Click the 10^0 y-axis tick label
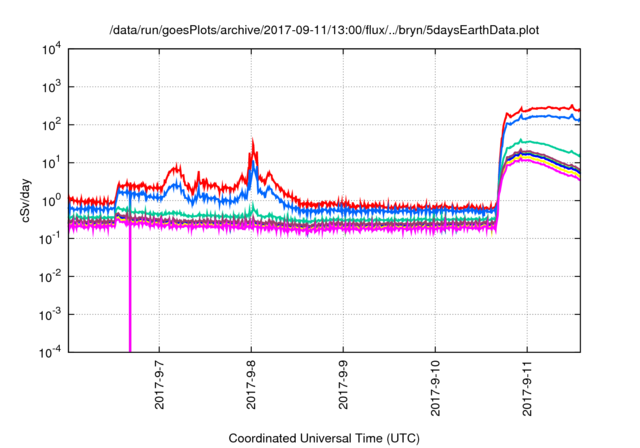640x448 pixels. pyautogui.click(x=52, y=201)
